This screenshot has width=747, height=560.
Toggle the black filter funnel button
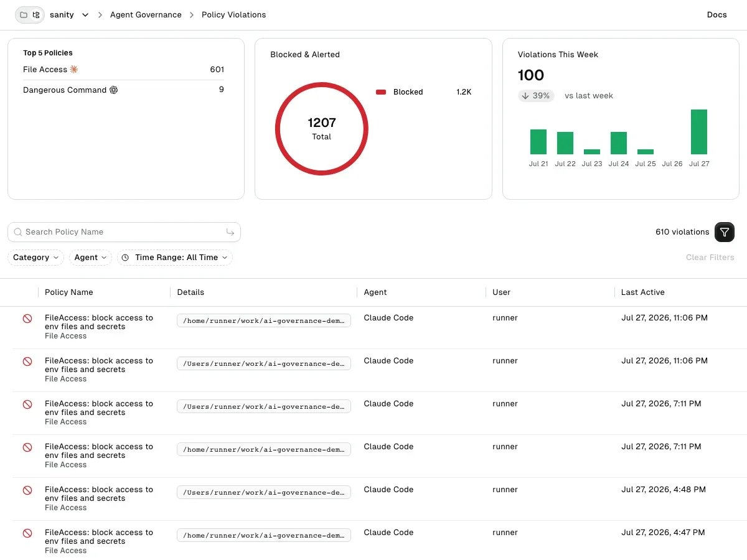pos(725,232)
